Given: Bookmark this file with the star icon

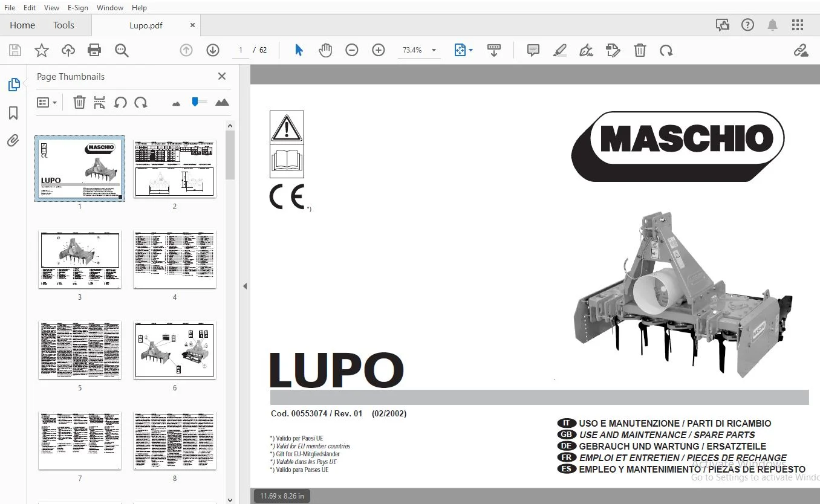Looking at the screenshot, I should tap(42, 50).
